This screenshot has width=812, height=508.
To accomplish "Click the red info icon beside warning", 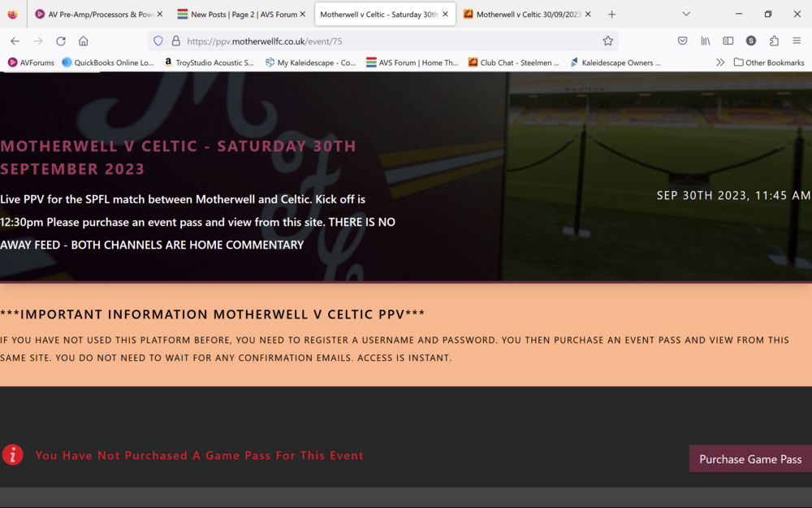I will point(12,455).
